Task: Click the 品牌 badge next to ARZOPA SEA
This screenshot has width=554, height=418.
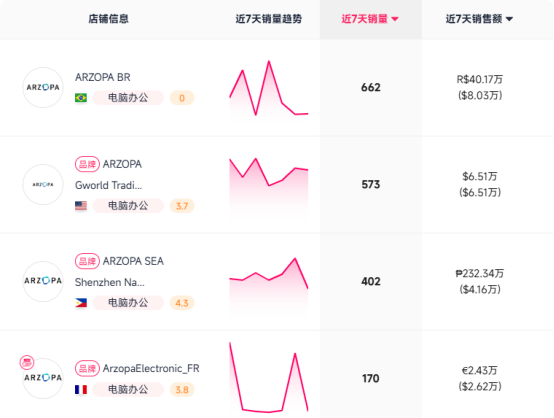Action: [87, 261]
